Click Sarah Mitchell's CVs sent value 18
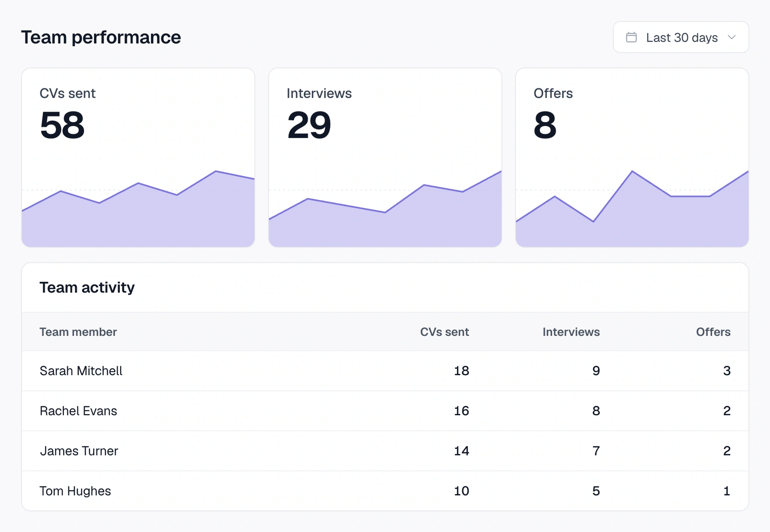Image resolution: width=770 pixels, height=532 pixels. 461,371
